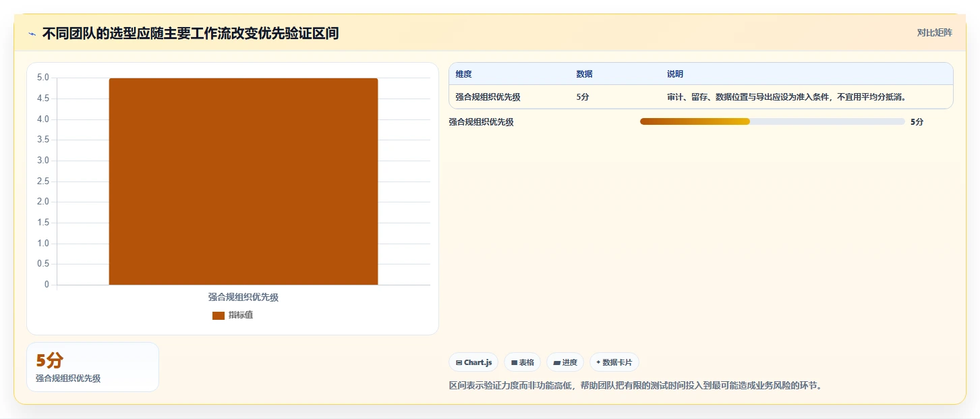Click the 5分 value beside progress bar
The width and height of the screenshot is (980, 419).
point(917,122)
